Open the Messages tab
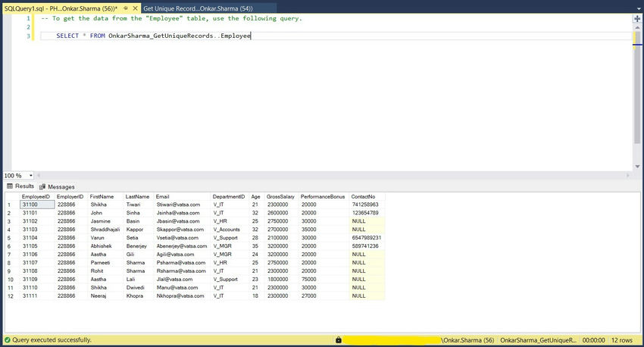 [x=57, y=187]
